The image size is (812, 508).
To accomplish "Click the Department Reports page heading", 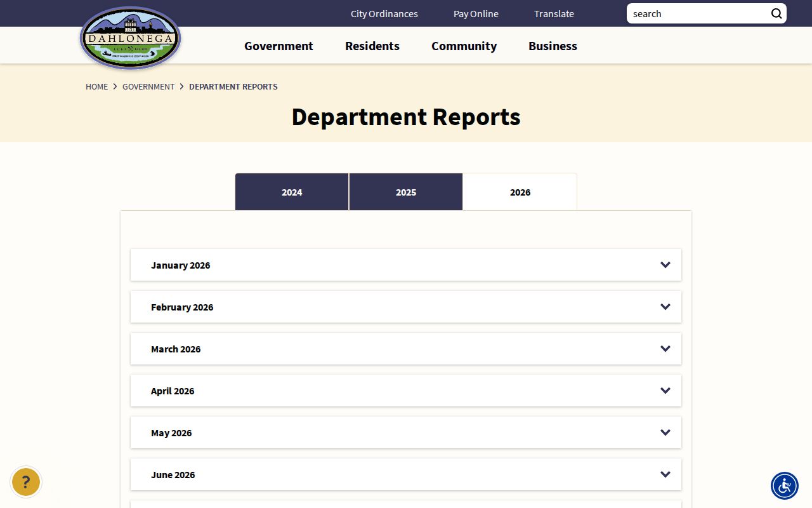I will [x=406, y=117].
